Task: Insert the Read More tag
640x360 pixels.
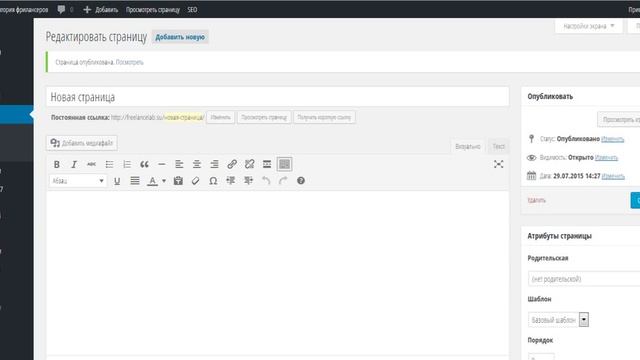Action: (x=267, y=164)
